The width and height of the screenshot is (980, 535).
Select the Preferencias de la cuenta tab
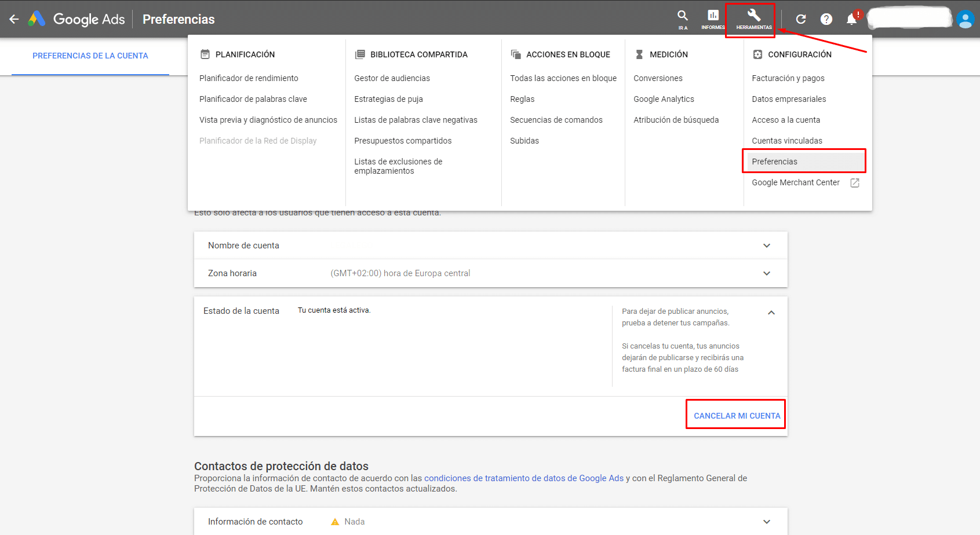90,56
